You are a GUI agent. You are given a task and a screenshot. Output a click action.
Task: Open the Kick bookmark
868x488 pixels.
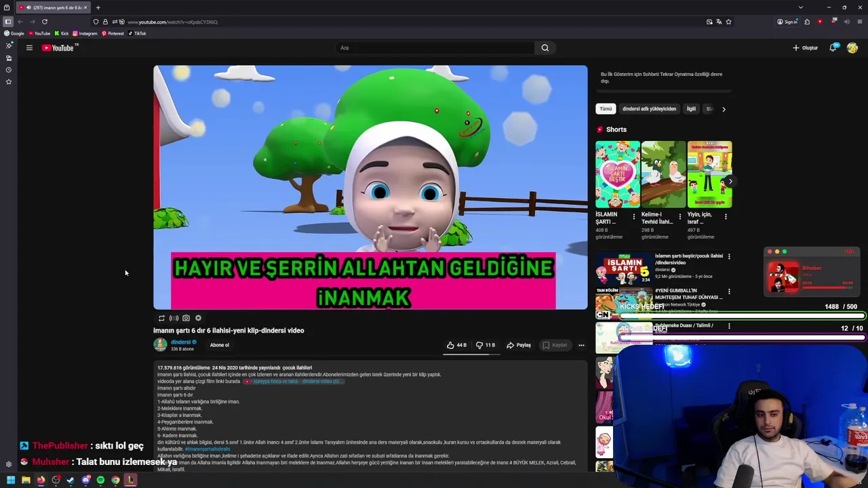[62, 33]
